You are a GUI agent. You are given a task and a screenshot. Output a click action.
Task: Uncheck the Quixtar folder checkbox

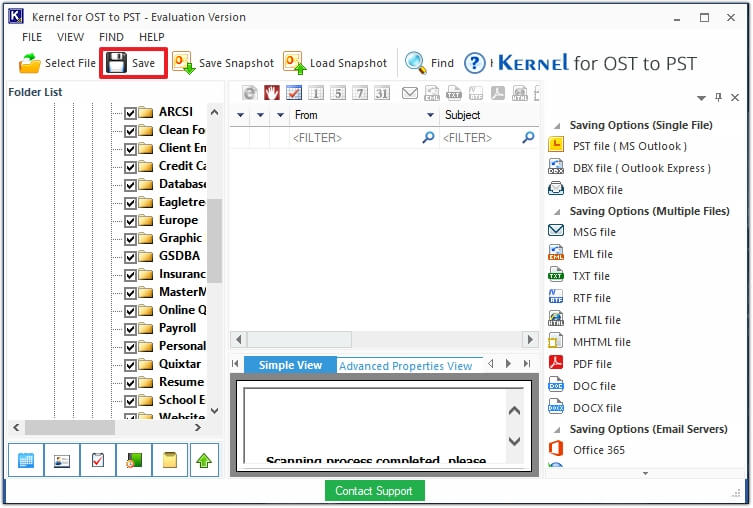130,365
